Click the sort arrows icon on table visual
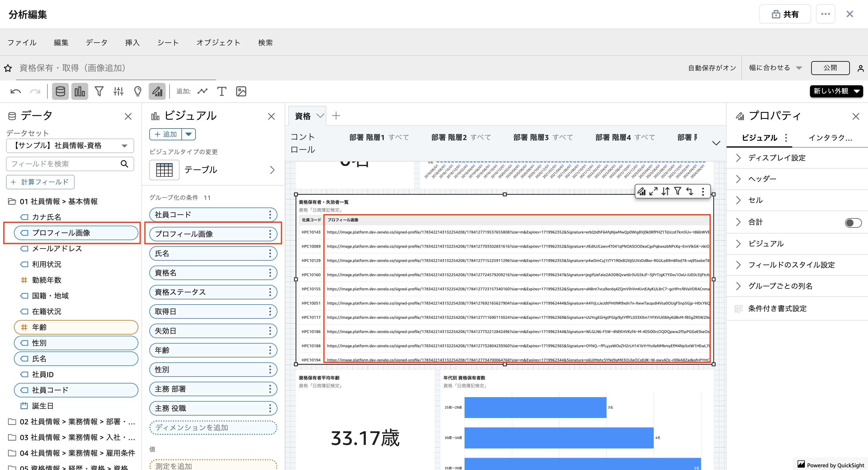 (x=666, y=191)
